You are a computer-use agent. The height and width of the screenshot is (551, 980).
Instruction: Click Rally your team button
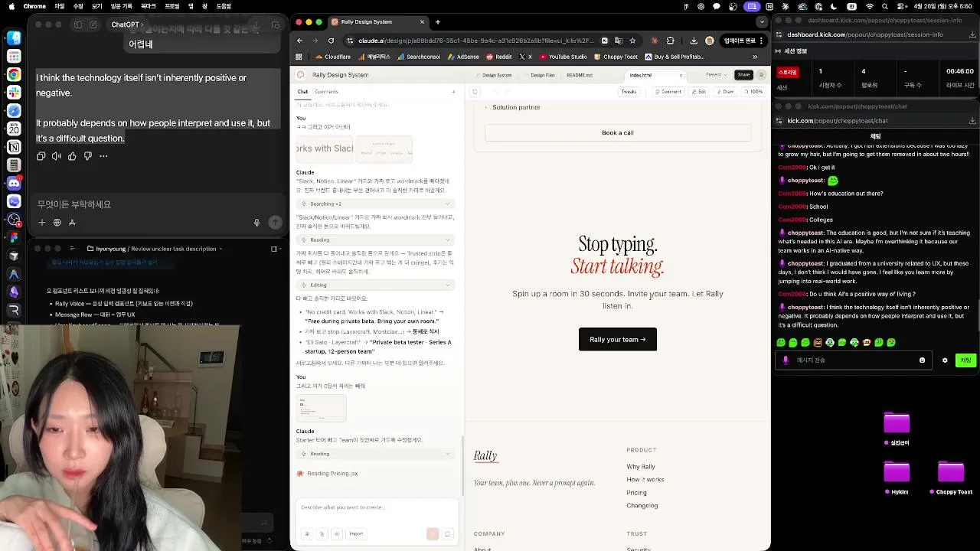coord(617,339)
